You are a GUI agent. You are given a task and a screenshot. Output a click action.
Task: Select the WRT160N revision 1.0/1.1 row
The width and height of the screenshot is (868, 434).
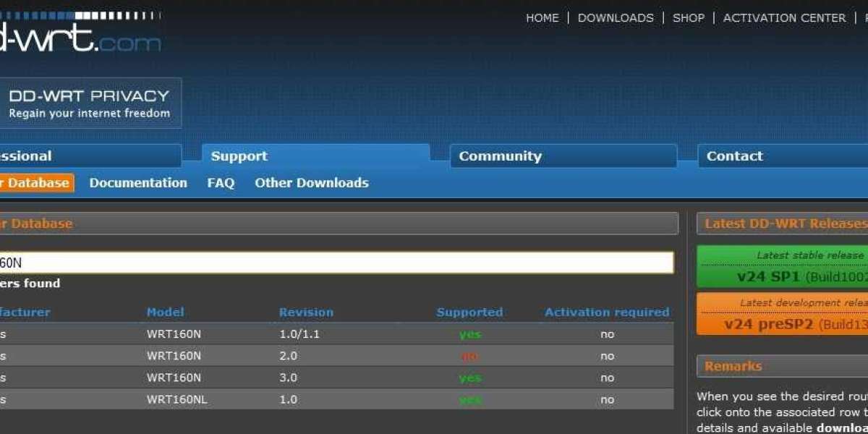[336, 334]
